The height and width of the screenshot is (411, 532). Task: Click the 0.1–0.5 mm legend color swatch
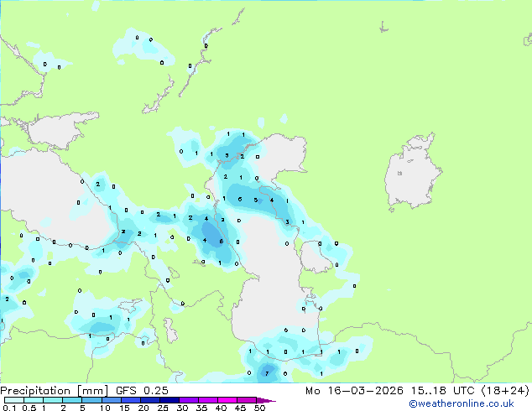pos(14,400)
